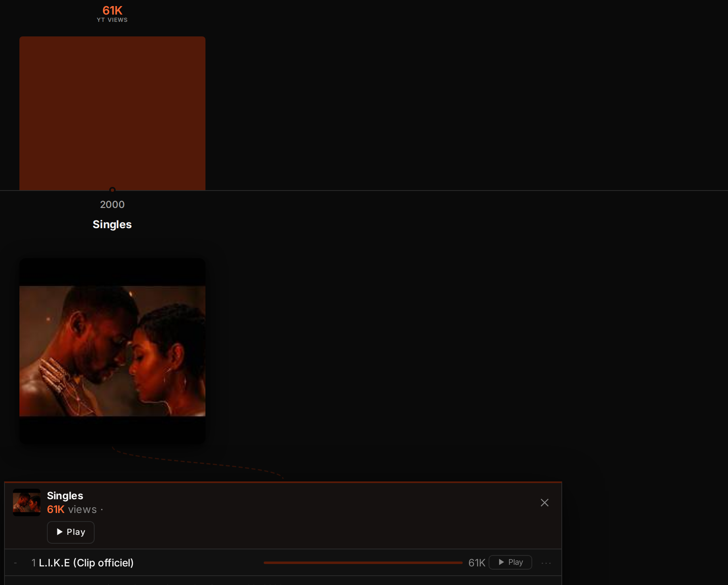
Task: Click the 61K YT VIEWS label at top
Action: click(x=112, y=13)
